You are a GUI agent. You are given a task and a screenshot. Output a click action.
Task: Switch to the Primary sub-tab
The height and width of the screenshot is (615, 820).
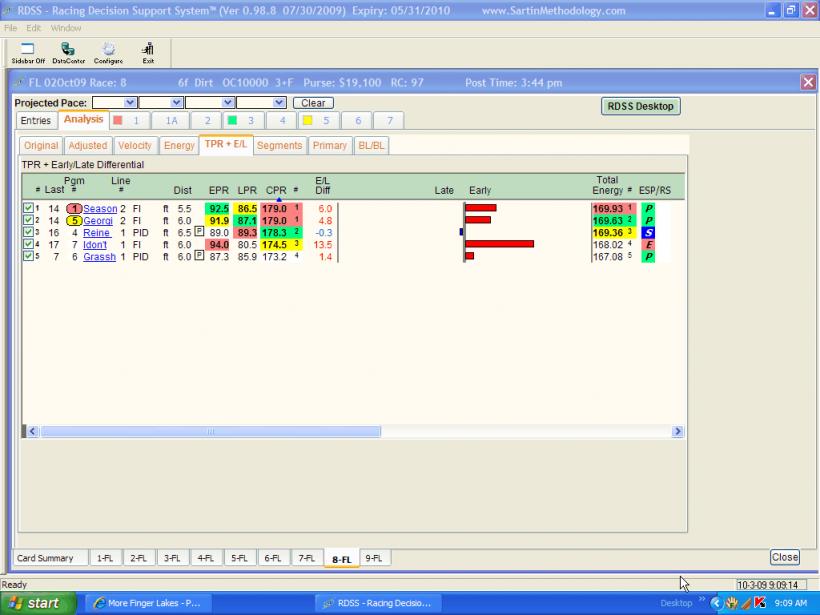[329, 145]
